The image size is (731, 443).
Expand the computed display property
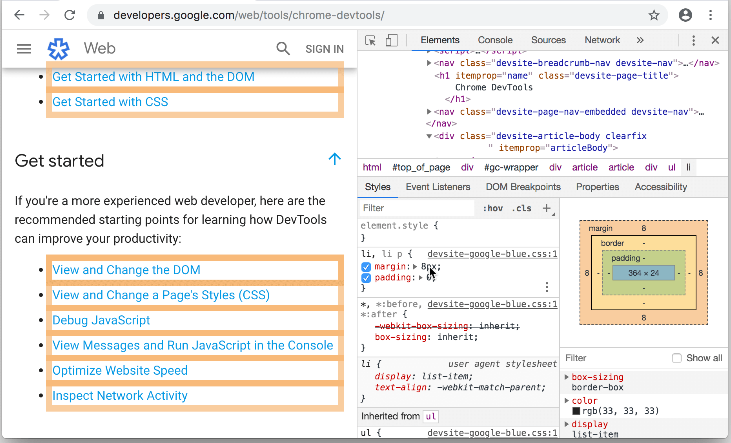pos(566,424)
